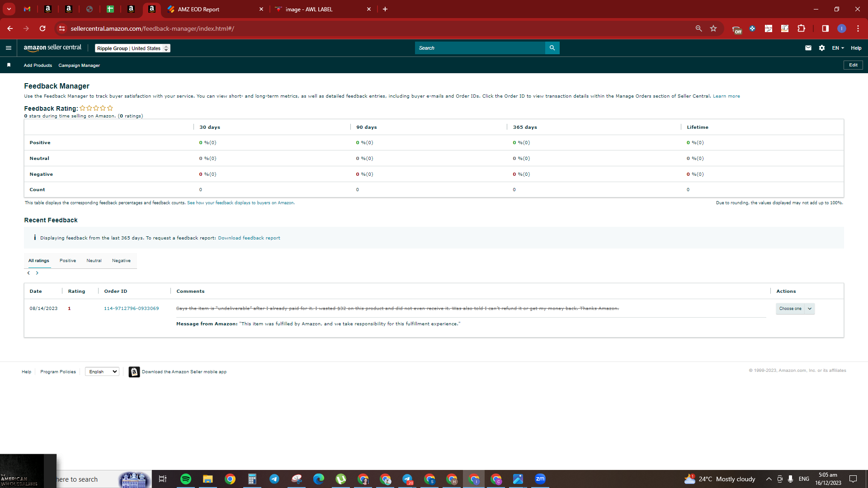This screenshot has width=868, height=488.
Task: Open the browser zoom magnifier icon
Action: click(698, 28)
